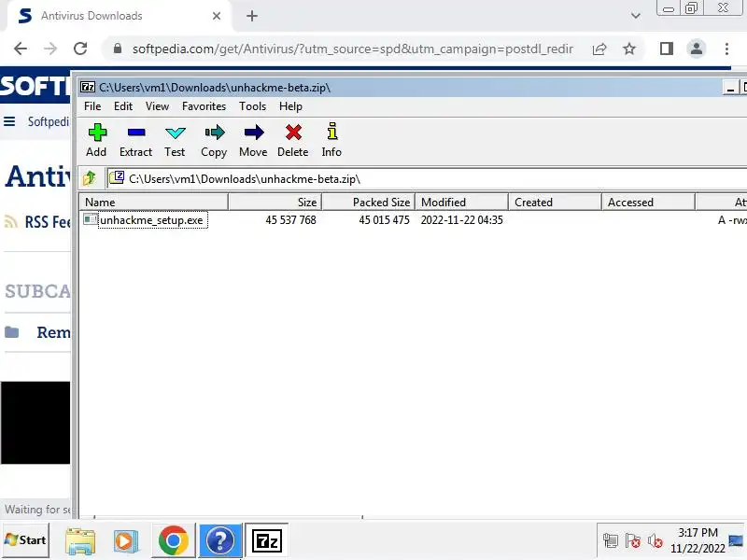Go up one folder level in 7-Zip
The image size is (747, 560).
[90, 178]
